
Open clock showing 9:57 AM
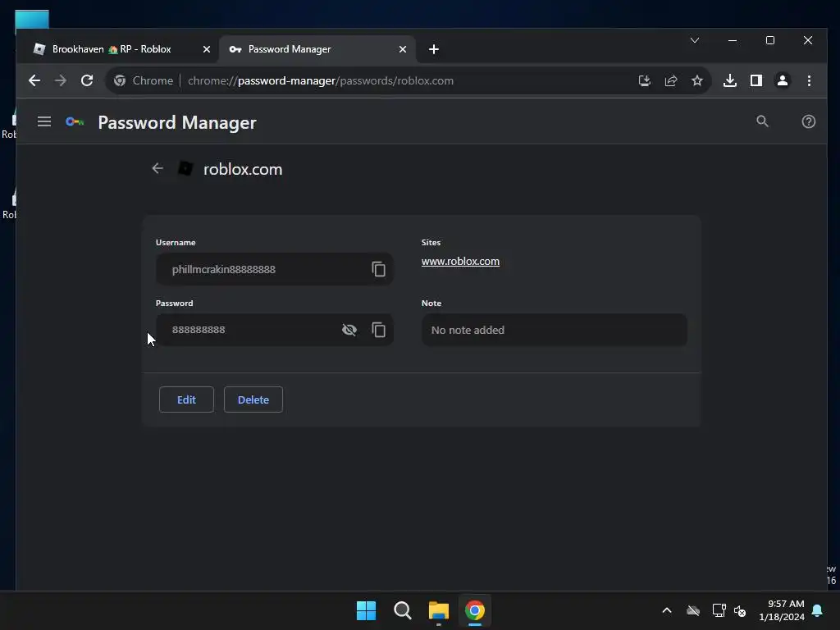pos(782,610)
